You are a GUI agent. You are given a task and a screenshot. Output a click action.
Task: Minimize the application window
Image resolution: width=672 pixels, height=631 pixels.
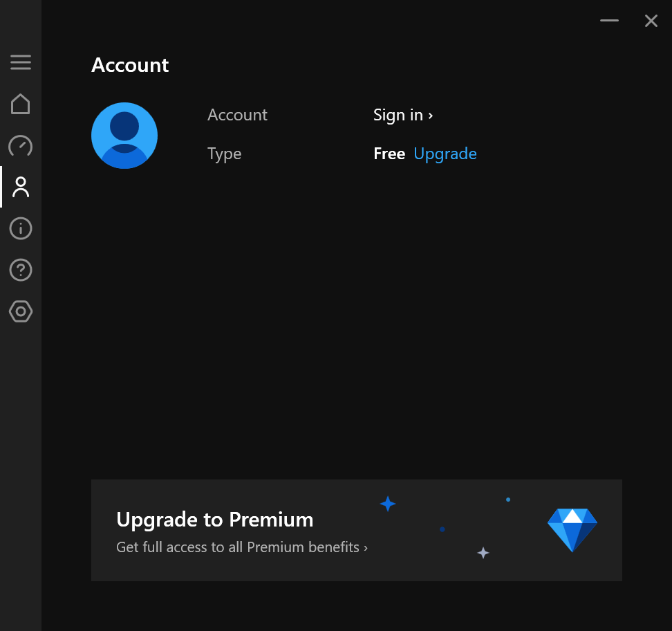coord(609,21)
